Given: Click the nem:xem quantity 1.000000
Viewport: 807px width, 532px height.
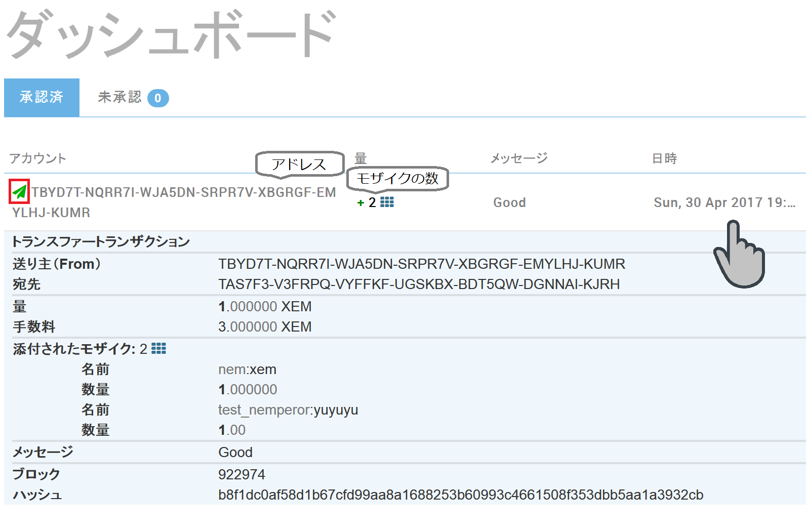Looking at the screenshot, I should tap(248, 389).
